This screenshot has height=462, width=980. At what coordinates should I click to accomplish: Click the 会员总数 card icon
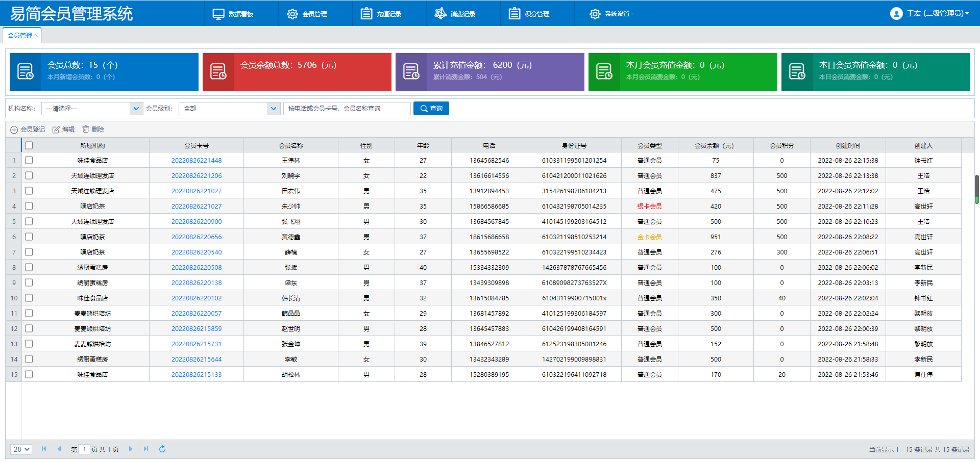click(25, 72)
